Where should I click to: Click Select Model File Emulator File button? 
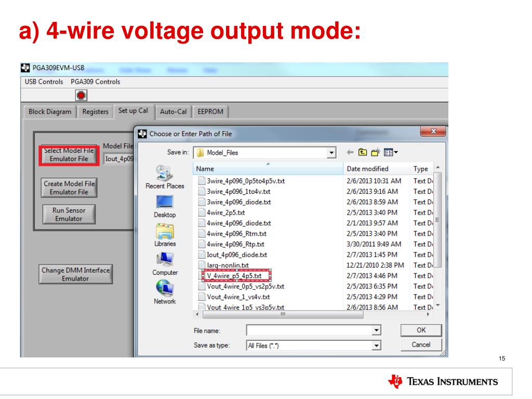click(x=69, y=155)
